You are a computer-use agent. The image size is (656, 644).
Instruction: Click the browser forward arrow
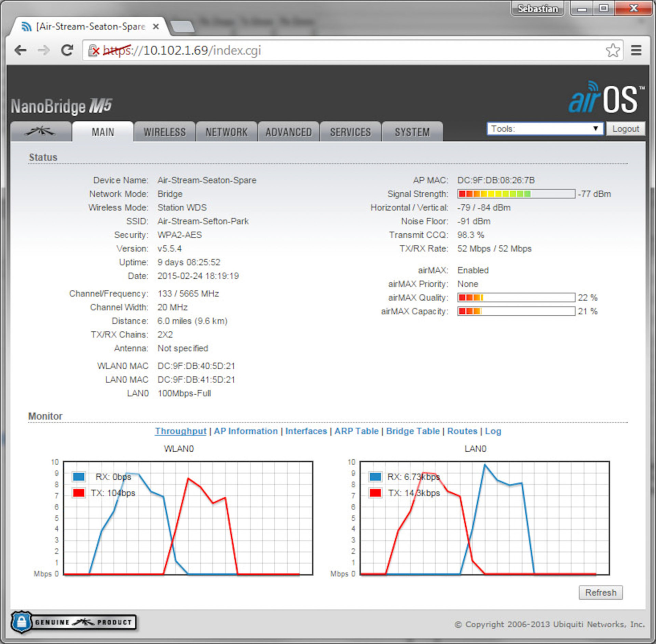(x=43, y=51)
